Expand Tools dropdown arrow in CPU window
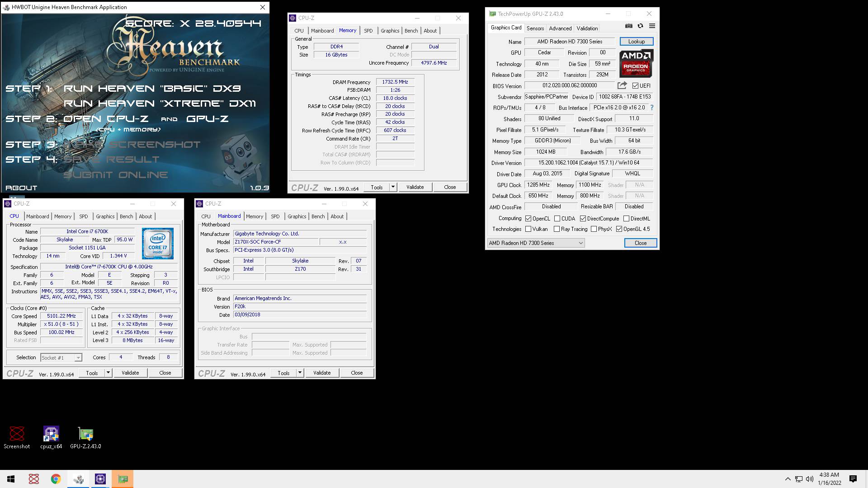868x488 pixels. [x=108, y=373]
